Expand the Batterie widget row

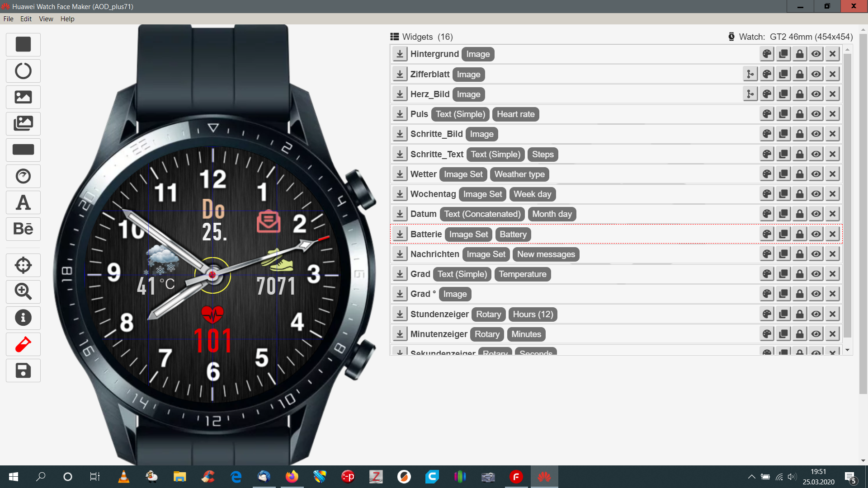coord(400,234)
